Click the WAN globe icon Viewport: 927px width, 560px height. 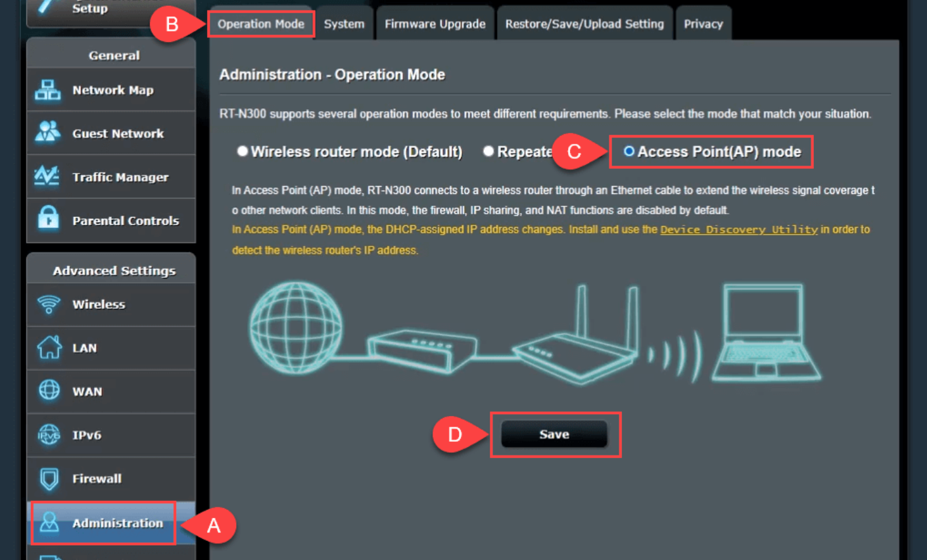point(49,390)
